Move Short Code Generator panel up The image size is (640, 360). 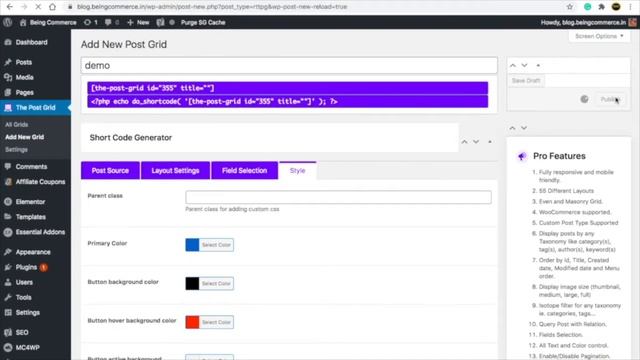pos(464,142)
